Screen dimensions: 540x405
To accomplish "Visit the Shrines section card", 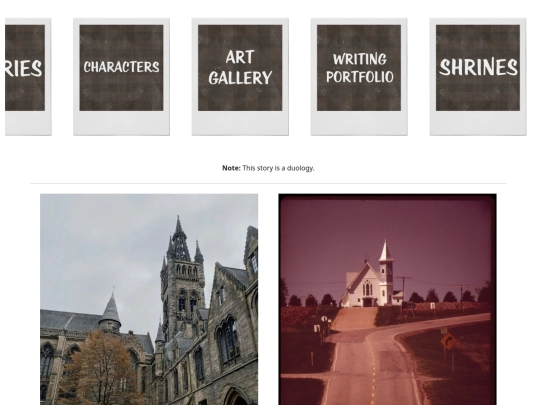I will click(x=478, y=77).
